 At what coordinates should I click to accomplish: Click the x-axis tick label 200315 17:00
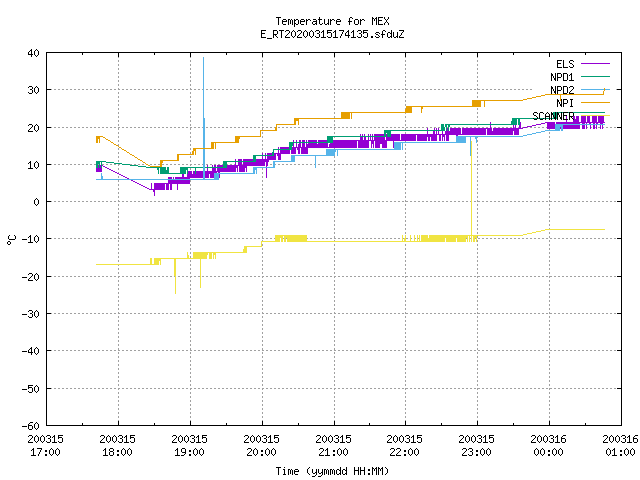[x=46, y=446]
